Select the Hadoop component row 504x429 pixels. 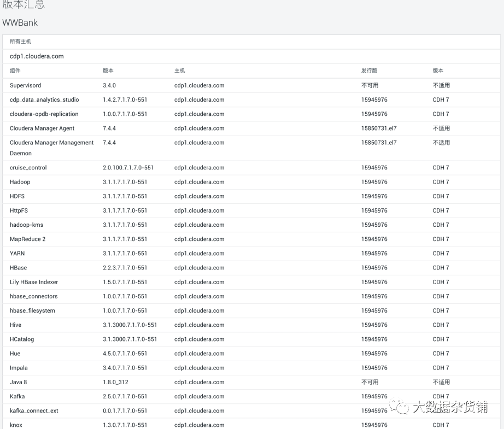tap(251, 182)
